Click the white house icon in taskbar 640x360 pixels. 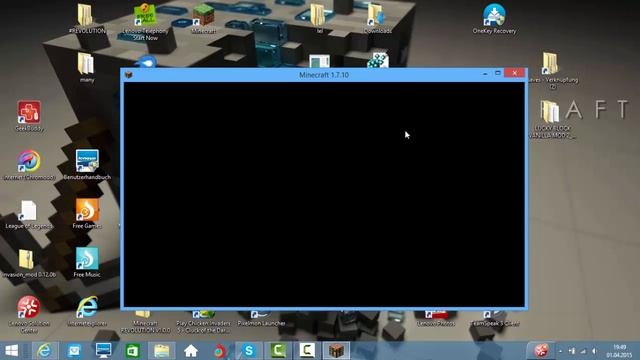pyautogui.click(x=191, y=351)
